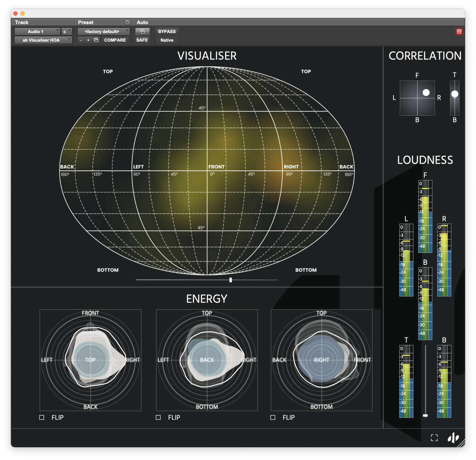Enable FLIP for the TOP energy view
Viewport: 476px width, 460px height.
coord(42,417)
